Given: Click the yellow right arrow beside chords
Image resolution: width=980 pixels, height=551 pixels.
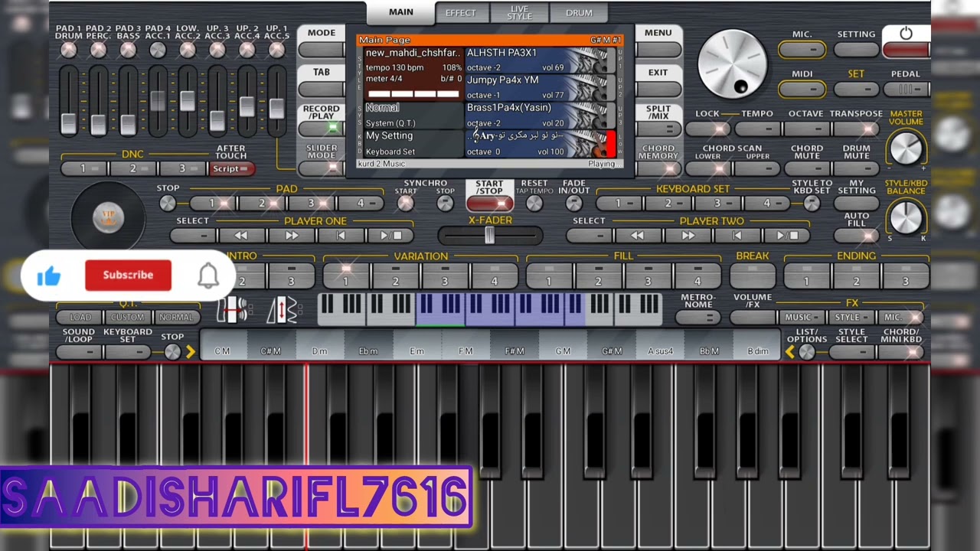Looking at the screenshot, I should 190,352.
